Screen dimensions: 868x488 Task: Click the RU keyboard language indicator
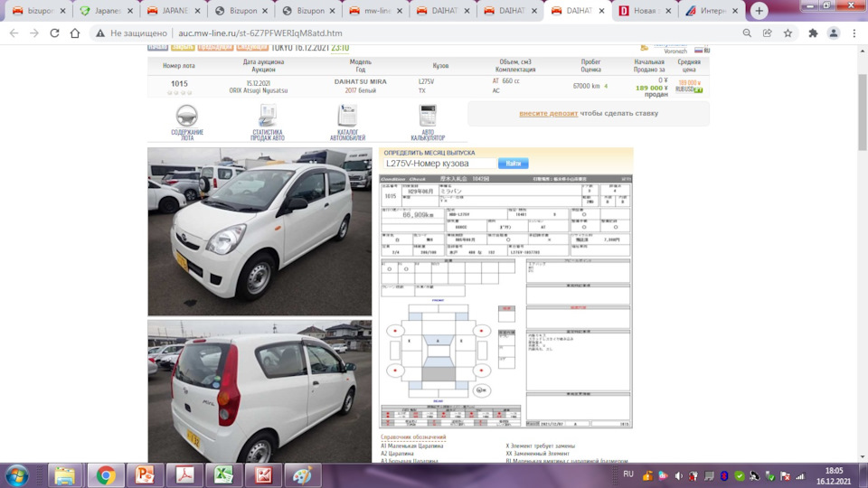[x=628, y=474]
